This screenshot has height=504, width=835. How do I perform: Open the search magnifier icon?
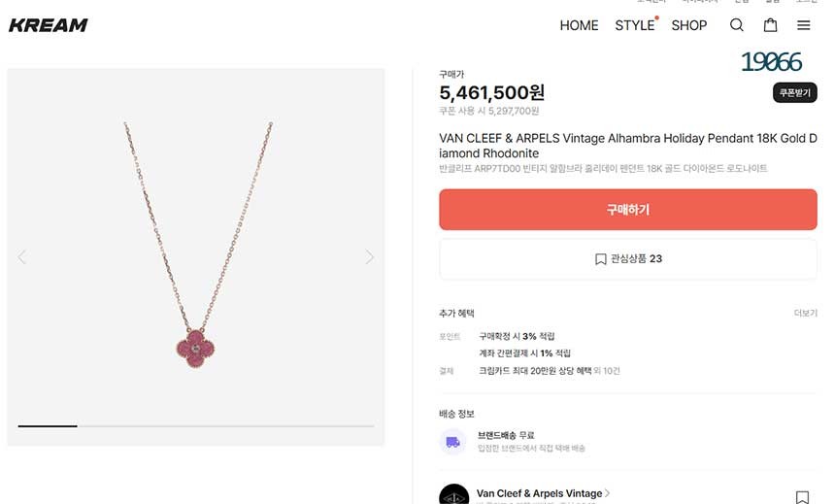tap(737, 25)
